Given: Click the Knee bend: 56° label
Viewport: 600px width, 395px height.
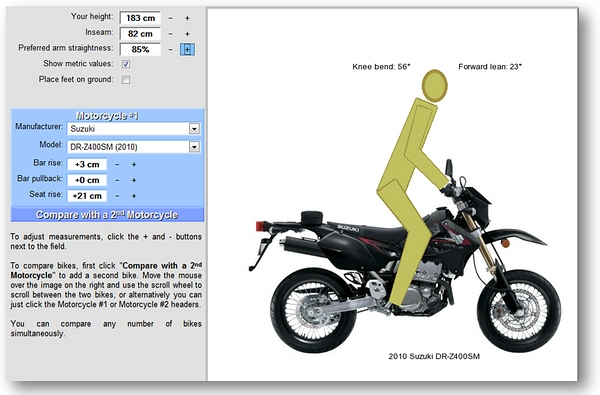Looking at the screenshot, I should [x=381, y=67].
